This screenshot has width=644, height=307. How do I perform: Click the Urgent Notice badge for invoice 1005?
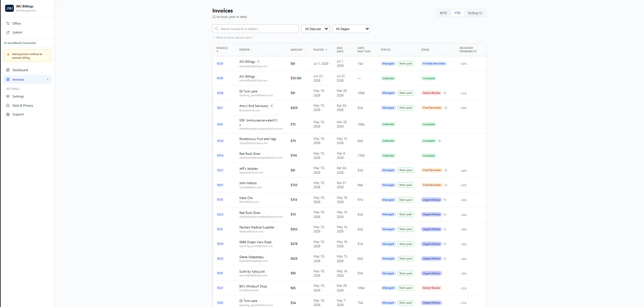click(431, 303)
